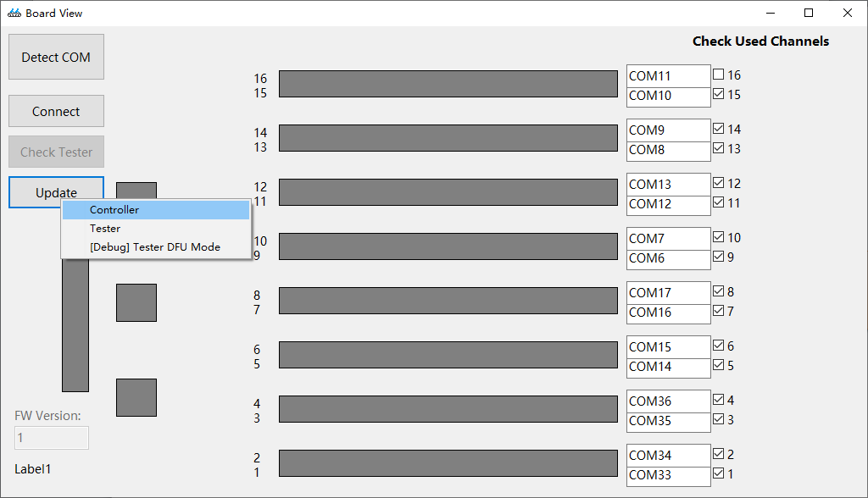Viewport: 868px width, 498px height.
Task: Enable the channel 16 checkbox
Action: click(719, 75)
